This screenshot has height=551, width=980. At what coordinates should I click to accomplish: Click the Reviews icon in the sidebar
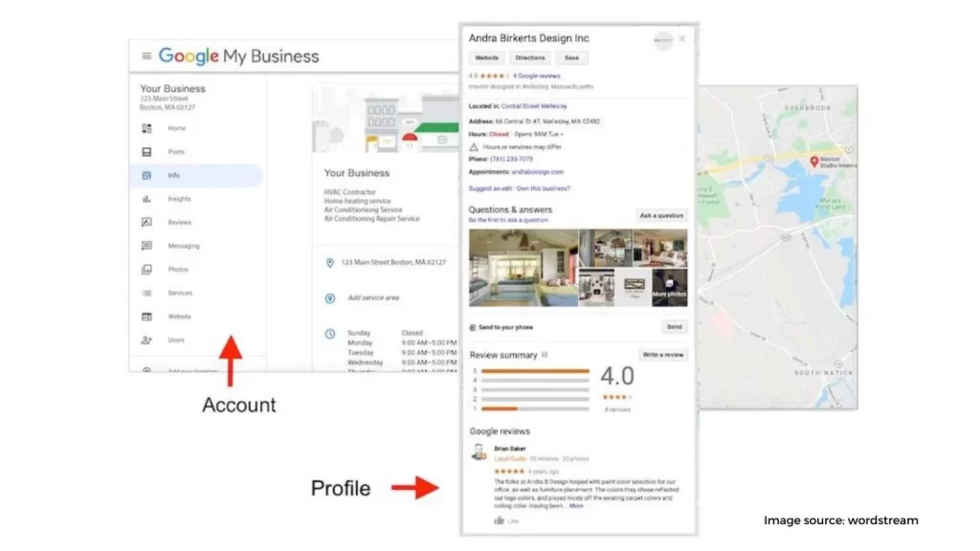(146, 222)
